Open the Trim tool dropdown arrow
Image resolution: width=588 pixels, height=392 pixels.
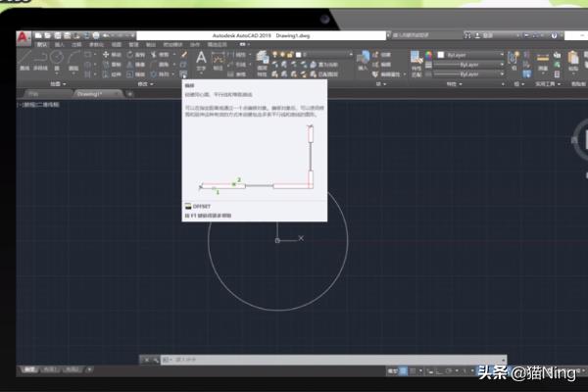pos(174,55)
